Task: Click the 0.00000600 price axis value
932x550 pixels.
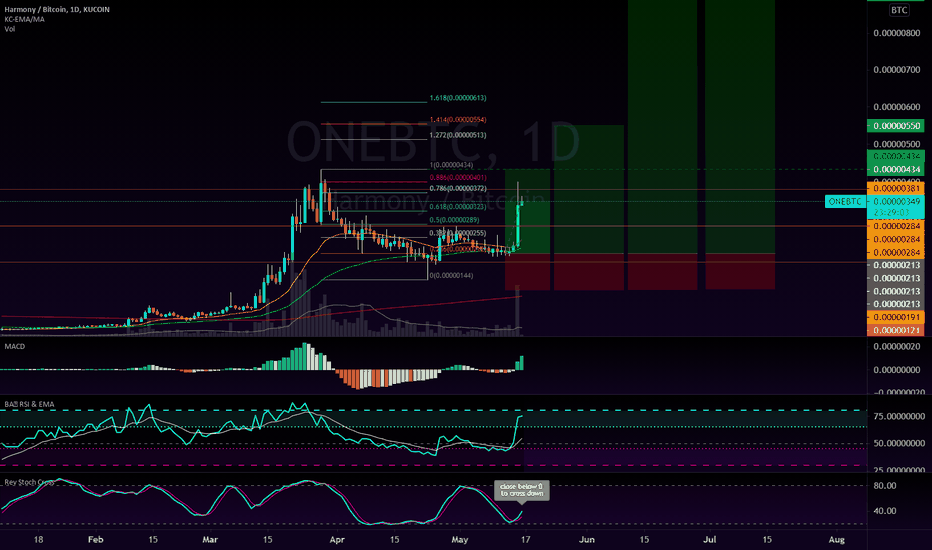Action: coord(896,107)
